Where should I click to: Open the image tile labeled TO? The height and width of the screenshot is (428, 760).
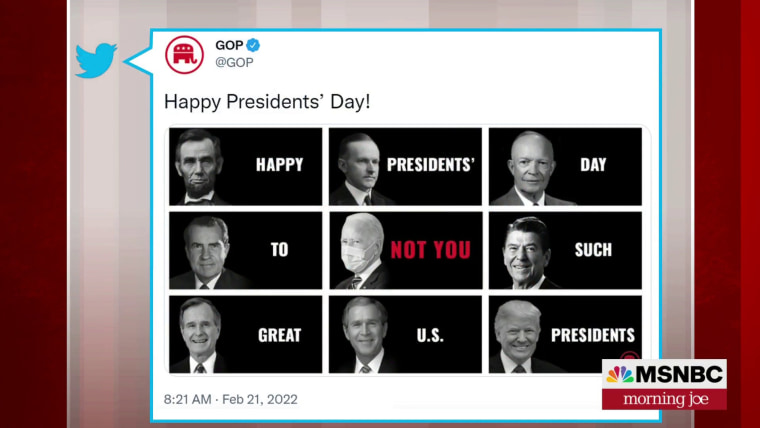click(x=245, y=250)
